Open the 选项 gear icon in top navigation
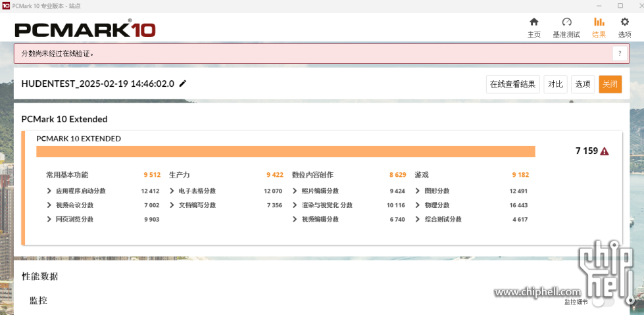The image size is (644, 315). coord(624,22)
